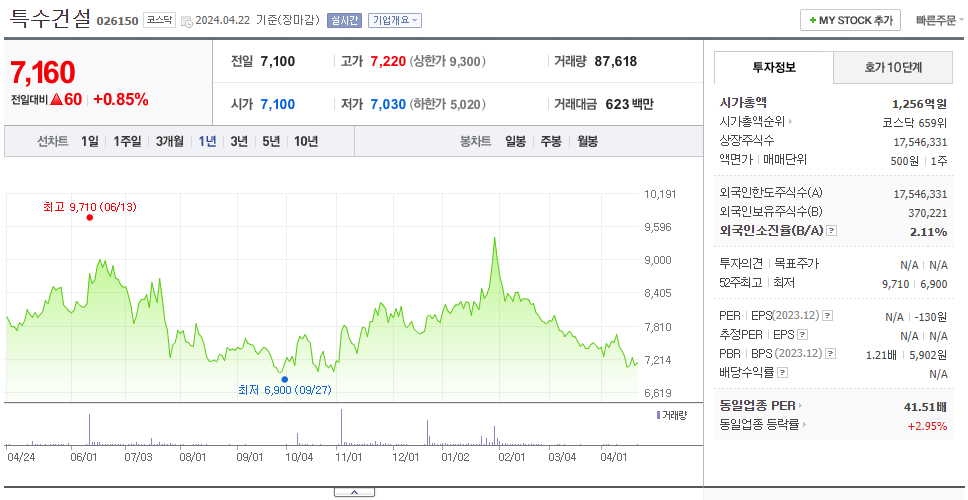968x500 pixels.
Task: Expand the 기업개요 dropdown
Action: tap(395, 20)
